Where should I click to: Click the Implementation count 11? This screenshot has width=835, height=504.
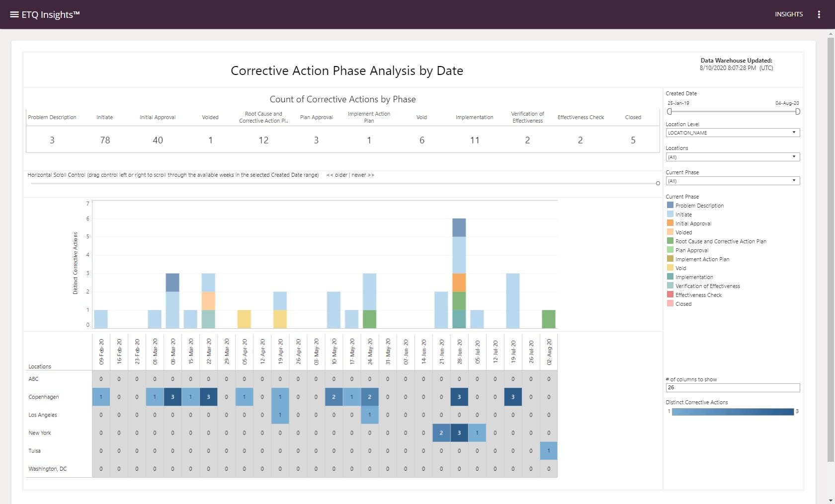pyautogui.click(x=475, y=141)
